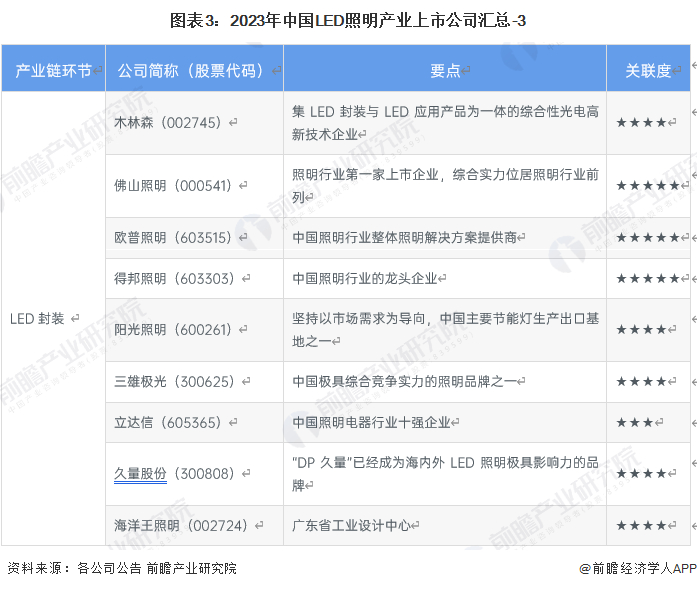697x589 pixels.
Task: Click the '@前瞻经济学人APP' attribution text
Action: pos(638,568)
